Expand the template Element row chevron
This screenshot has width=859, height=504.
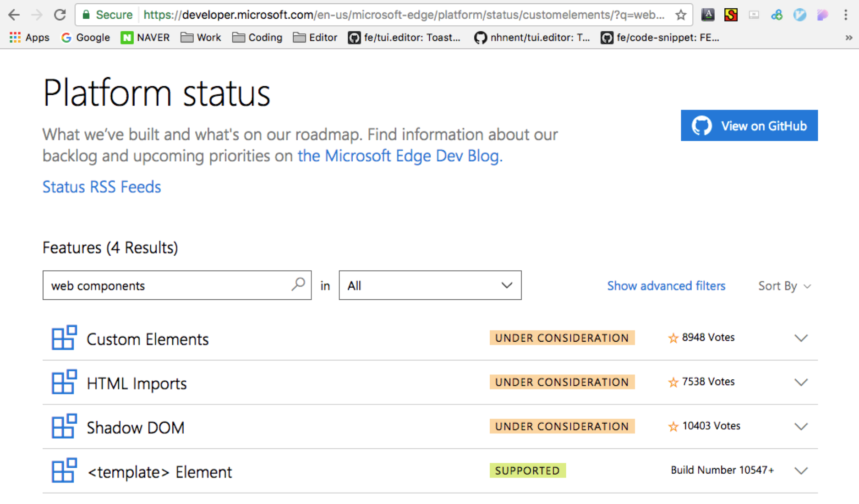tap(801, 471)
